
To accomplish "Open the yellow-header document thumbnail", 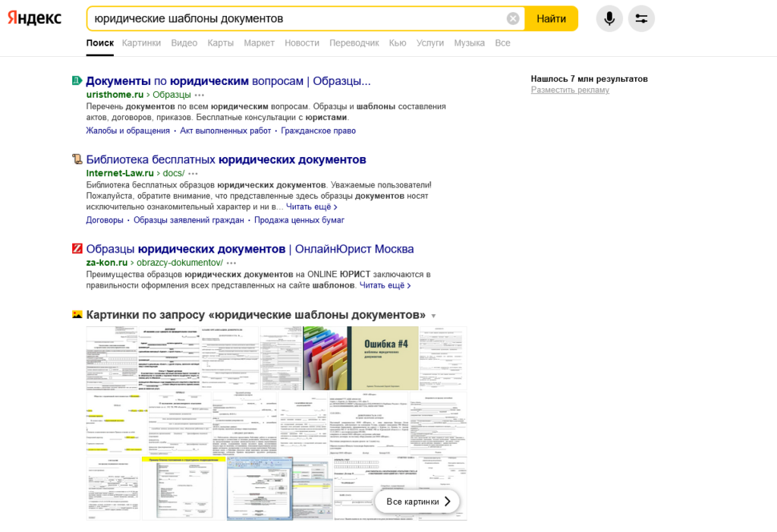I will (184, 489).
